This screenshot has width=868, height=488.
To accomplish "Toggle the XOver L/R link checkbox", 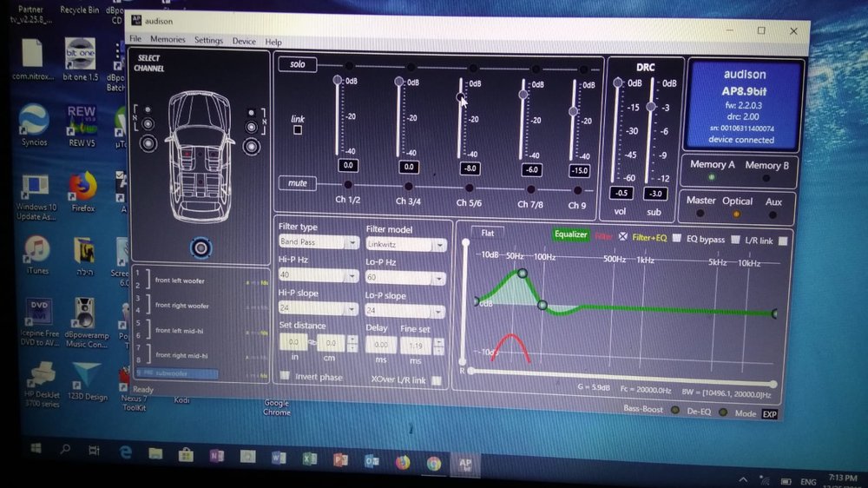I will pos(437,380).
